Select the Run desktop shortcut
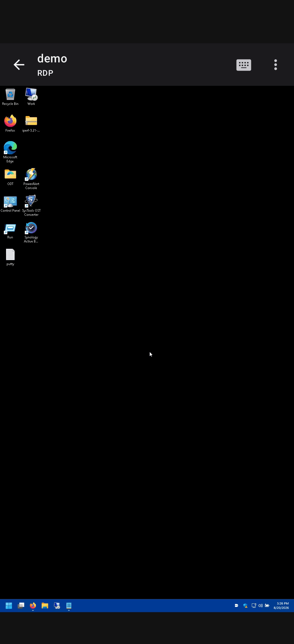 tap(10, 231)
